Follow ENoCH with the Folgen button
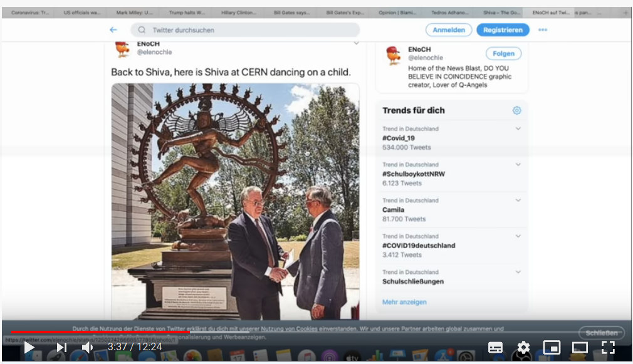Image resolution: width=633 pixels, height=364 pixels. tap(503, 54)
